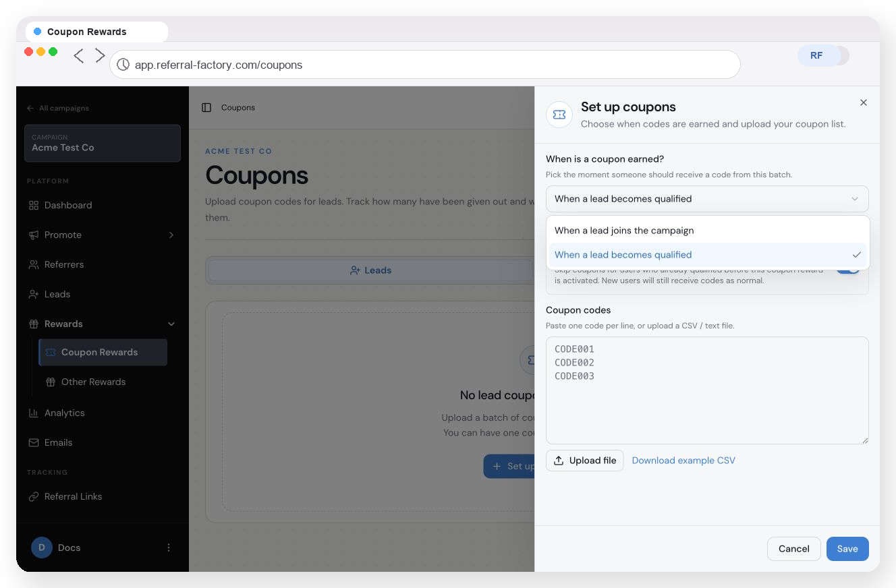Collapse the 'When a lead becomes qualified' dropdown
Screen dimensions: 896x588
707,199
